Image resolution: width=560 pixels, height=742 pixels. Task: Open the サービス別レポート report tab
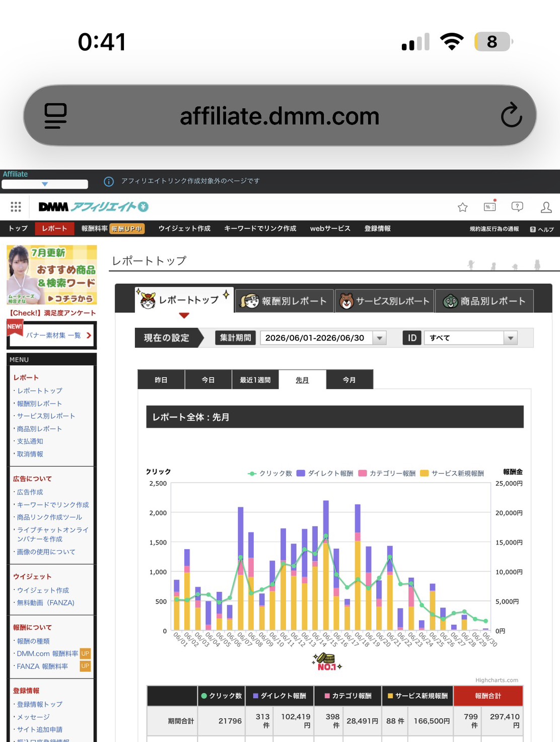(384, 301)
